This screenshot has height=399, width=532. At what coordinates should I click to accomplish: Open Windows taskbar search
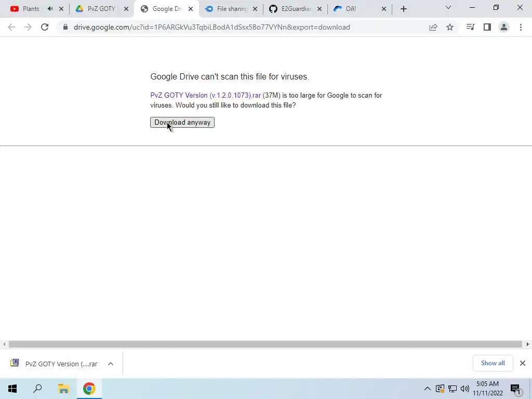(x=37, y=389)
